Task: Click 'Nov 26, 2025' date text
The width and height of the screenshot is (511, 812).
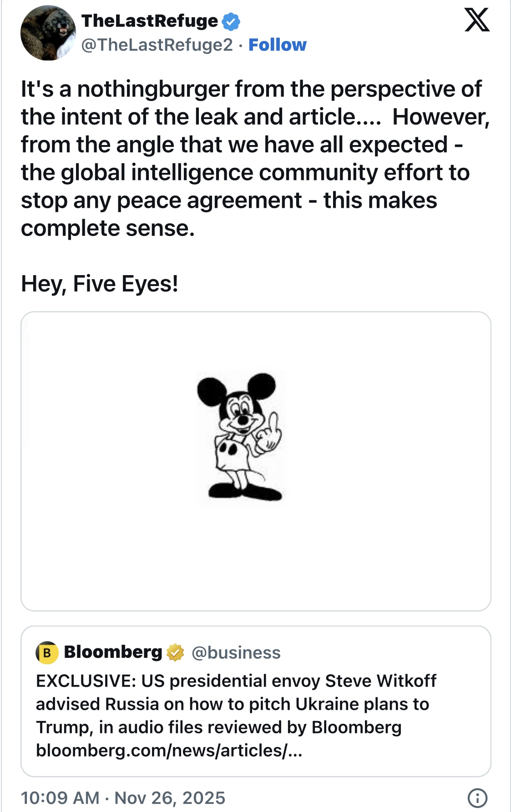Action: point(170,798)
